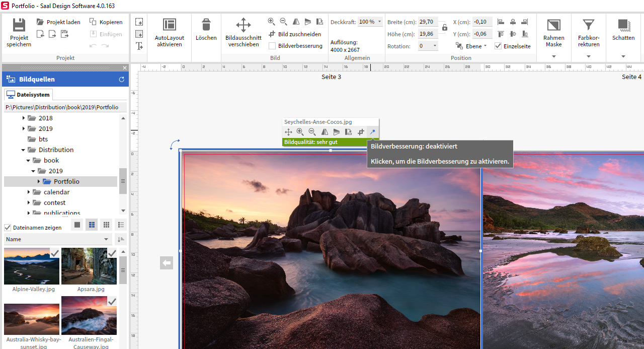Open the Deckkraft opacity dropdown
The width and height of the screenshot is (644, 349).
click(379, 22)
